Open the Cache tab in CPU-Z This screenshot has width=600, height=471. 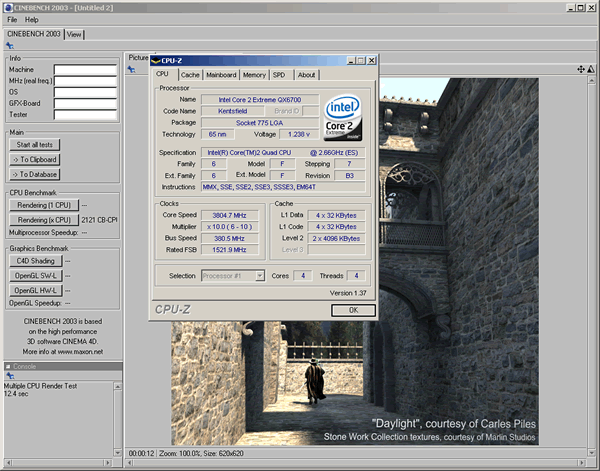pos(190,75)
